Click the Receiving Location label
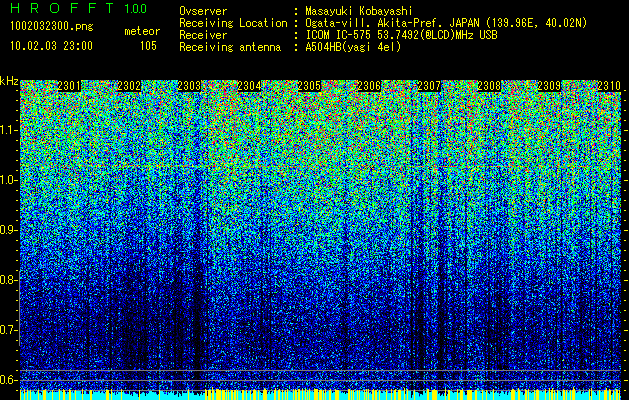The width and height of the screenshot is (629, 400). [233, 23]
